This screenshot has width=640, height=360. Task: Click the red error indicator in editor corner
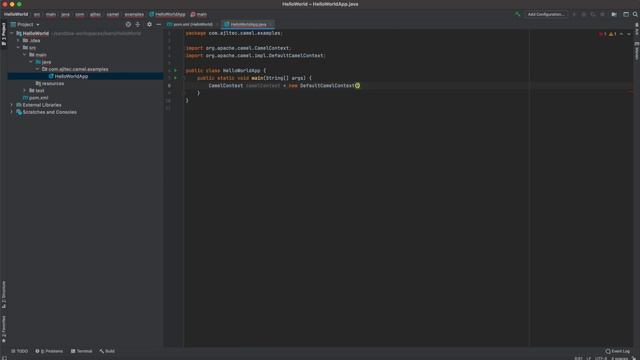click(x=602, y=34)
